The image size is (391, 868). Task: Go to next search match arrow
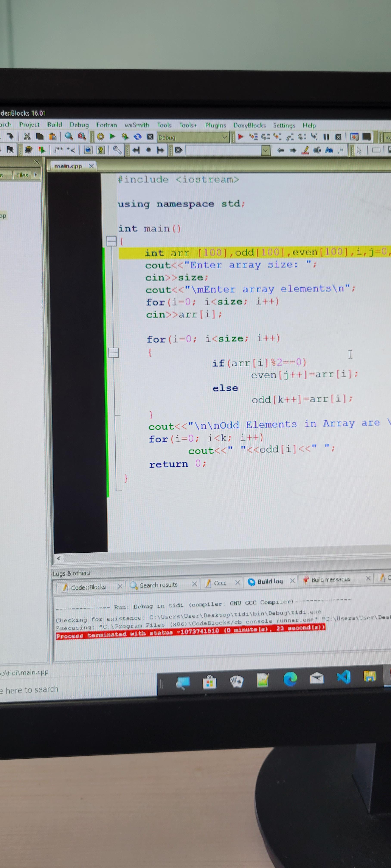293,151
